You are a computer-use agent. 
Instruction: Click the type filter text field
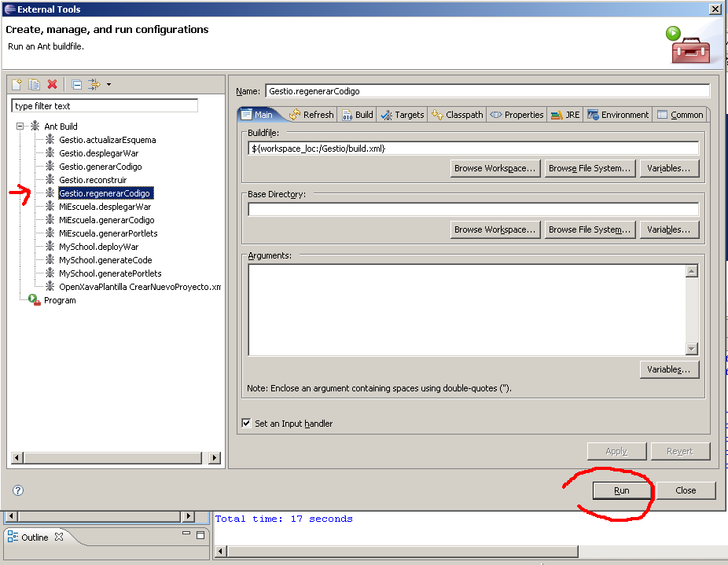[105, 106]
